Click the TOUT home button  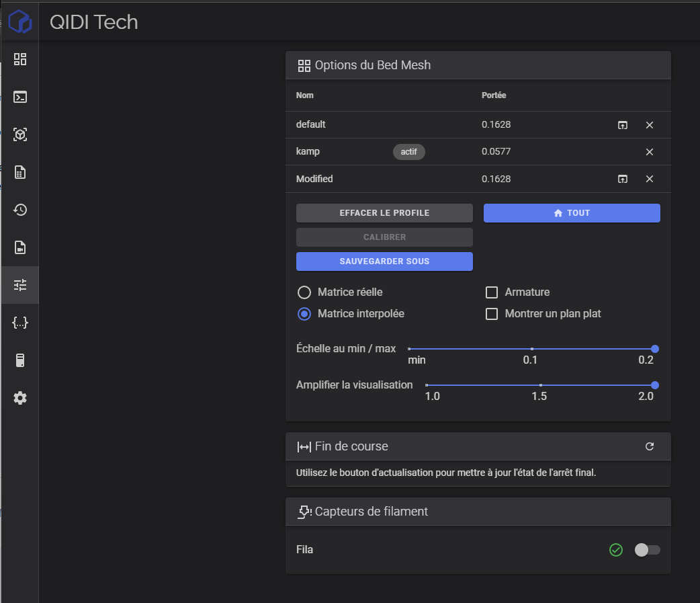point(572,213)
